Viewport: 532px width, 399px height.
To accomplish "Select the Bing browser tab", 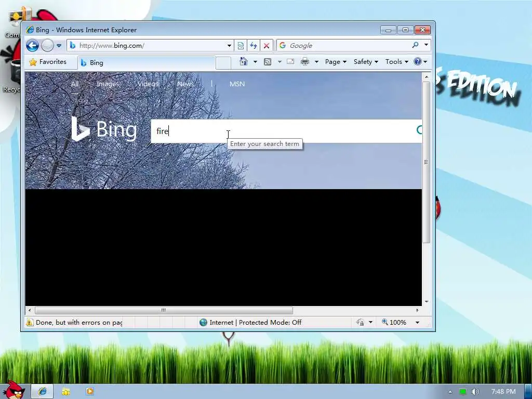I will 147,62.
